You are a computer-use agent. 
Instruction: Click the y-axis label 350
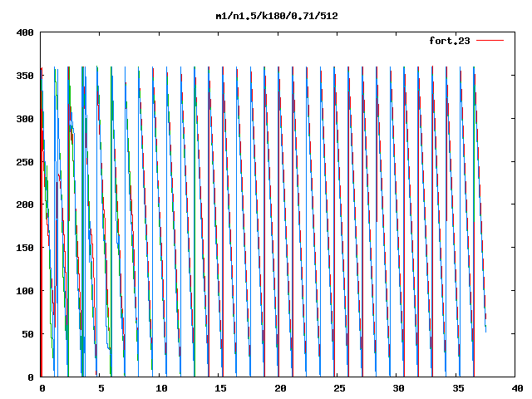pos(25,76)
